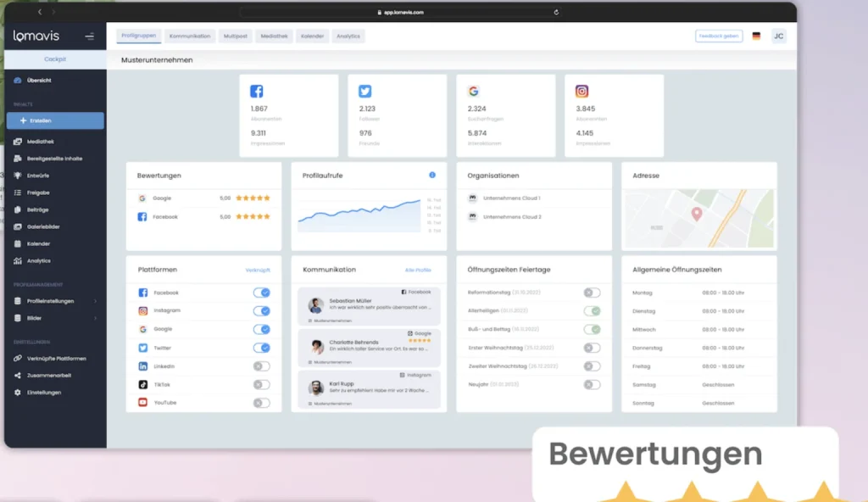Click the German flag language icon

[756, 36]
